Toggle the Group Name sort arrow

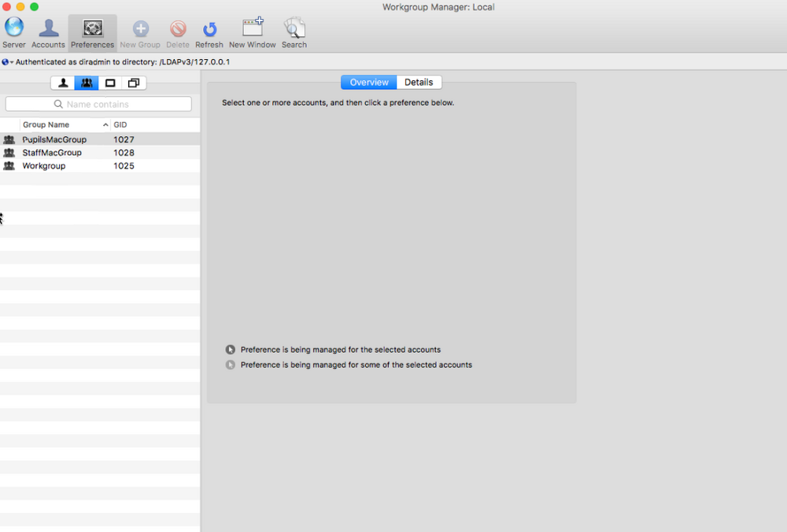click(105, 124)
